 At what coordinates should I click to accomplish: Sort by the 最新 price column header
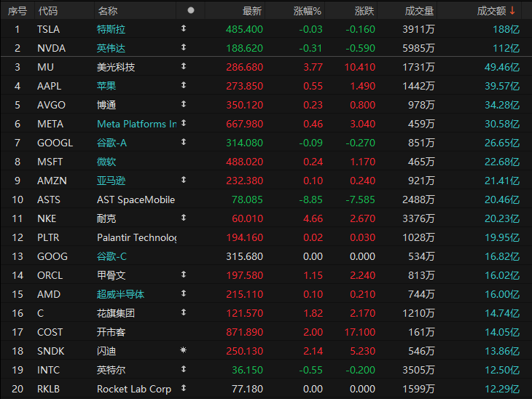point(252,11)
